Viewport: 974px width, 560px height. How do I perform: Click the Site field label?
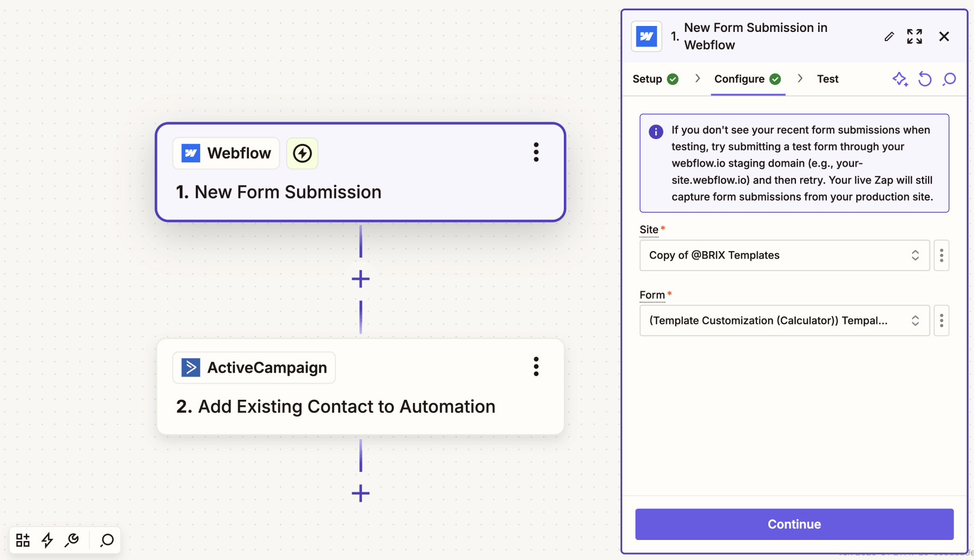[x=649, y=229]
